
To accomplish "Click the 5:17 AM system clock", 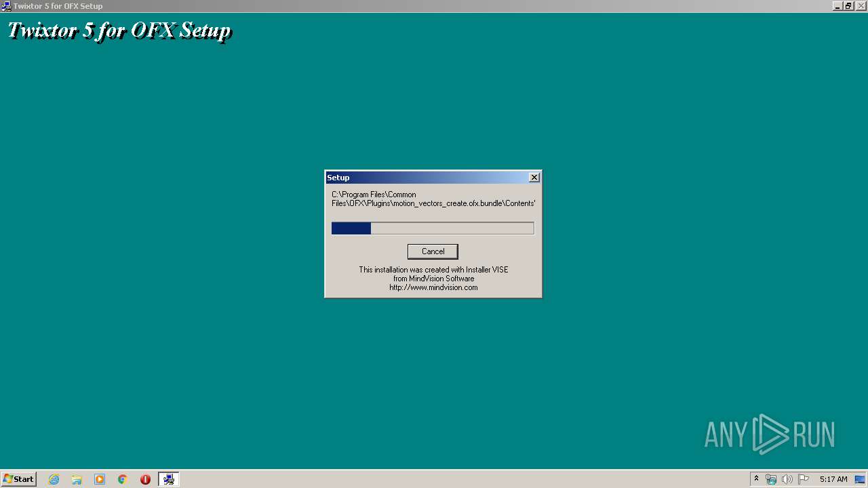I will (833, 479).
